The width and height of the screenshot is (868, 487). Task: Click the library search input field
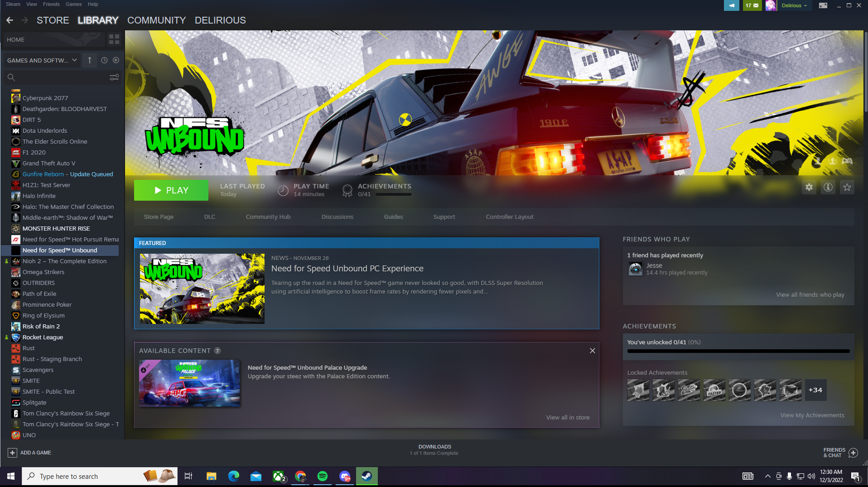(x=62, y=77)
